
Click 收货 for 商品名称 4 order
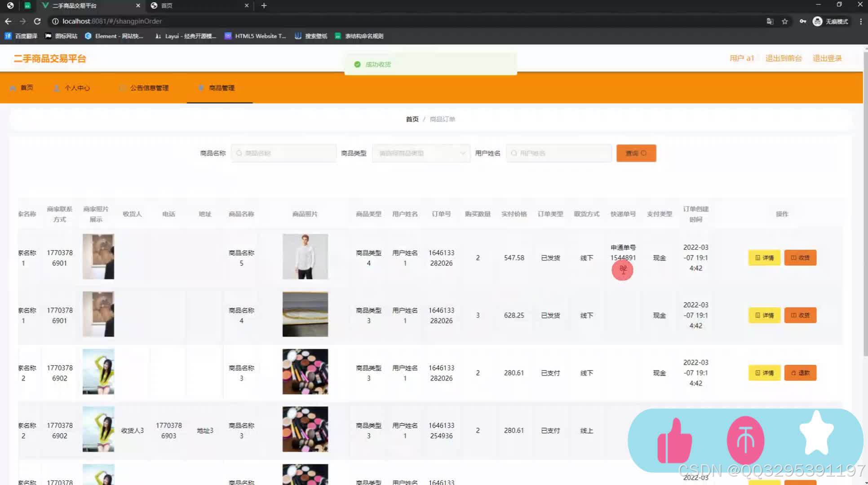[800, 315]
